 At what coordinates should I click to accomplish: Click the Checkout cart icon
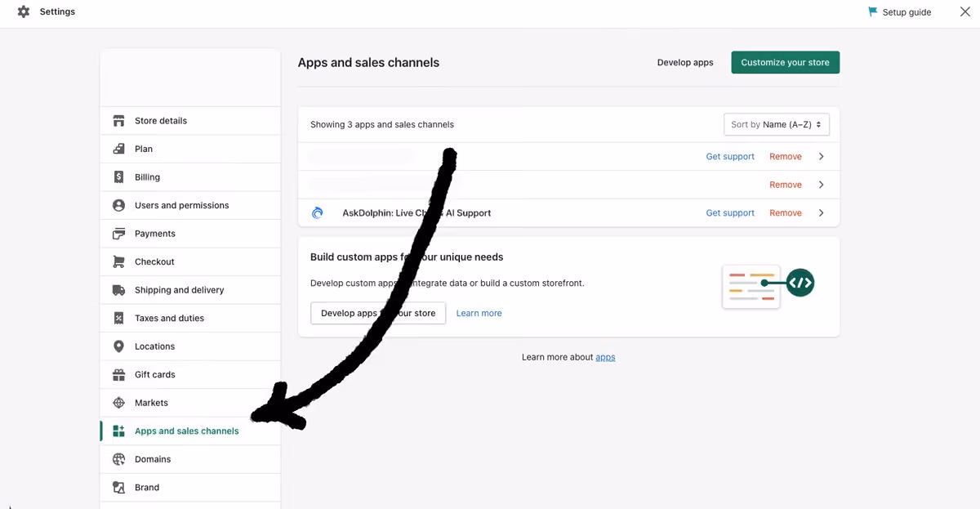118,261
